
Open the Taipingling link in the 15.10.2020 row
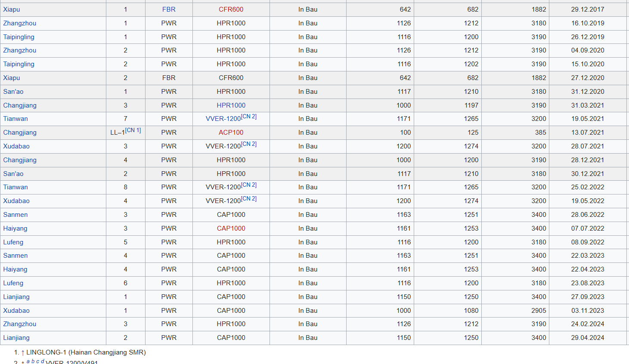point(19,64)
